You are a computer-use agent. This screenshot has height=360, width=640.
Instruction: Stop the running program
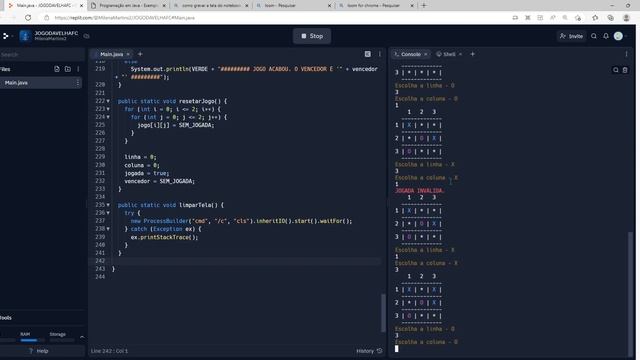pos(312,36)
